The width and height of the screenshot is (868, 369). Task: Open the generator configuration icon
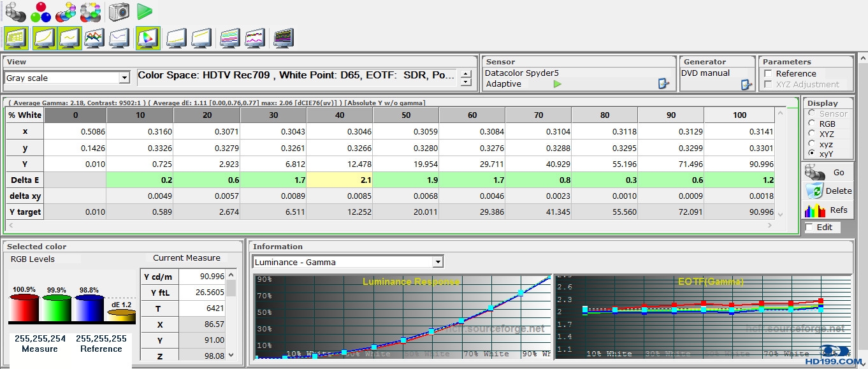click(x=746, y=84)
